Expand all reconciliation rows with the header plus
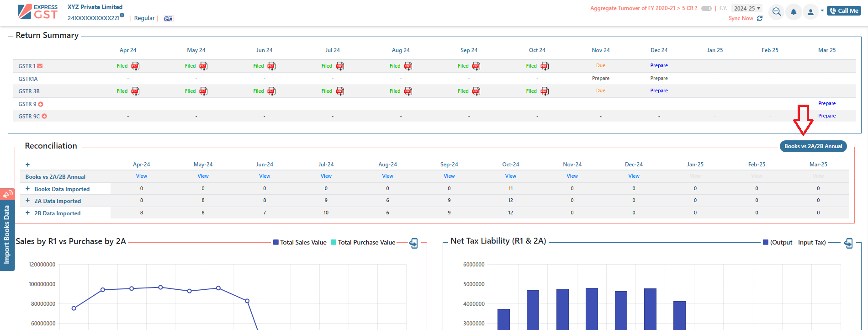 (27, 165)
